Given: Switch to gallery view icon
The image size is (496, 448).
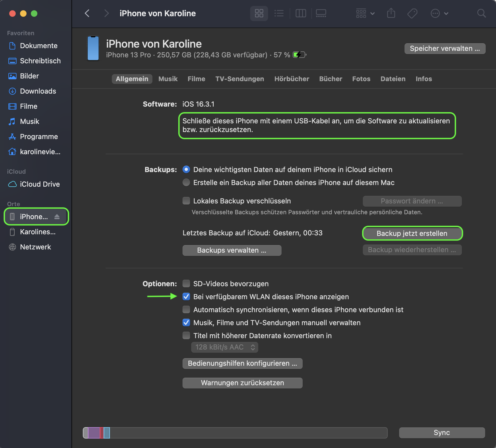Looking at the screenshot, I should pos(321,13).
